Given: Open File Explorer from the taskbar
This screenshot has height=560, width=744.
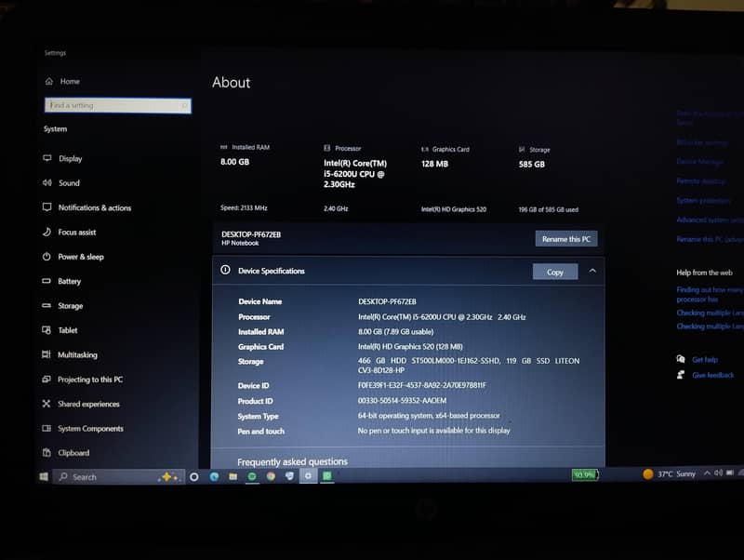Looking at the screenshot, I should coord(233,476).
